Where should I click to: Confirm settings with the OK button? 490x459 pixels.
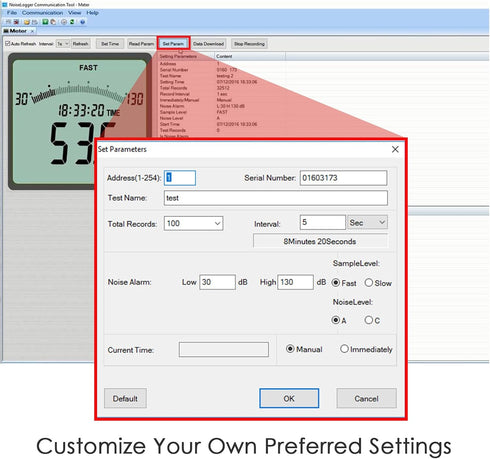click(x=289, y=398)
